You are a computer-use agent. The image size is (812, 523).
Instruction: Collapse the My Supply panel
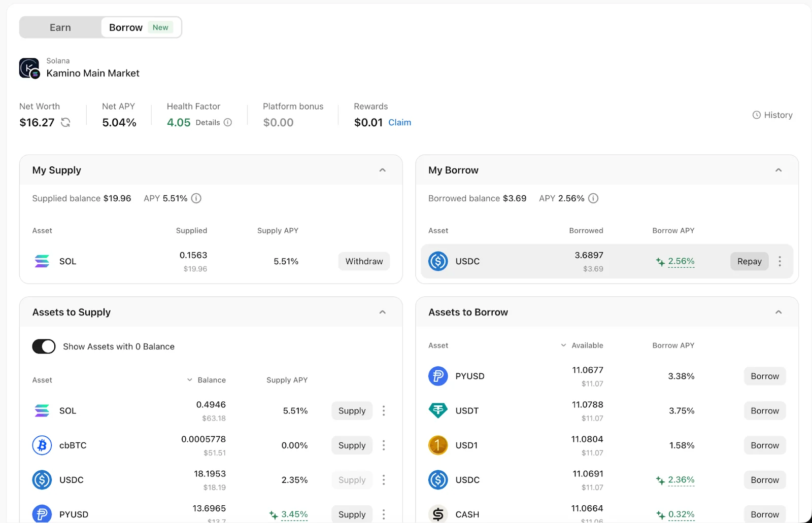[383, 170]
